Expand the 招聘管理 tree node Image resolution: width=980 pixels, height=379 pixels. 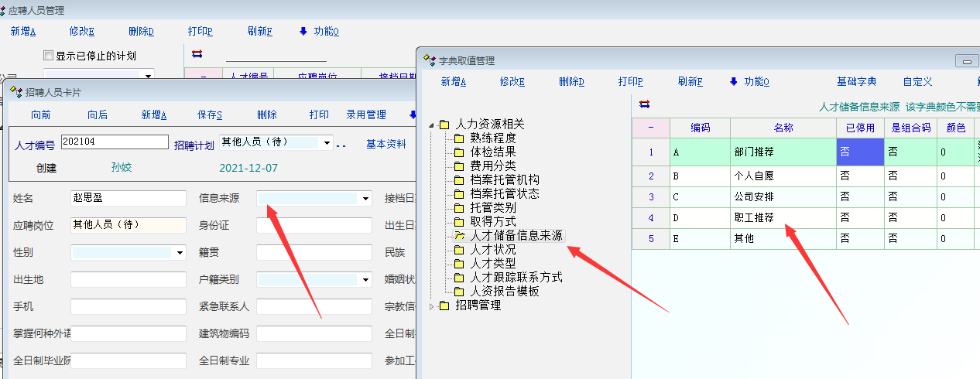pos(432,306)
